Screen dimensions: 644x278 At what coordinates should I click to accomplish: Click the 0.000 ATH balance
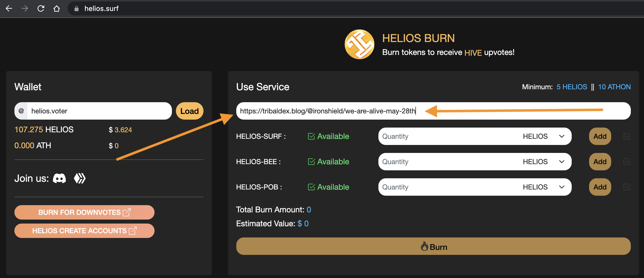coord(33,145)
